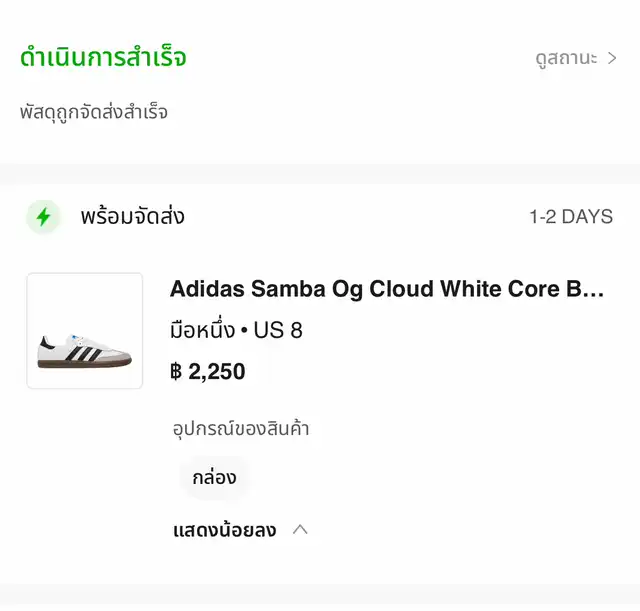The width and height of the screenshot is (640, 611).
Task: Select the กล่อง accessory chip
Action: pos(214,478)
